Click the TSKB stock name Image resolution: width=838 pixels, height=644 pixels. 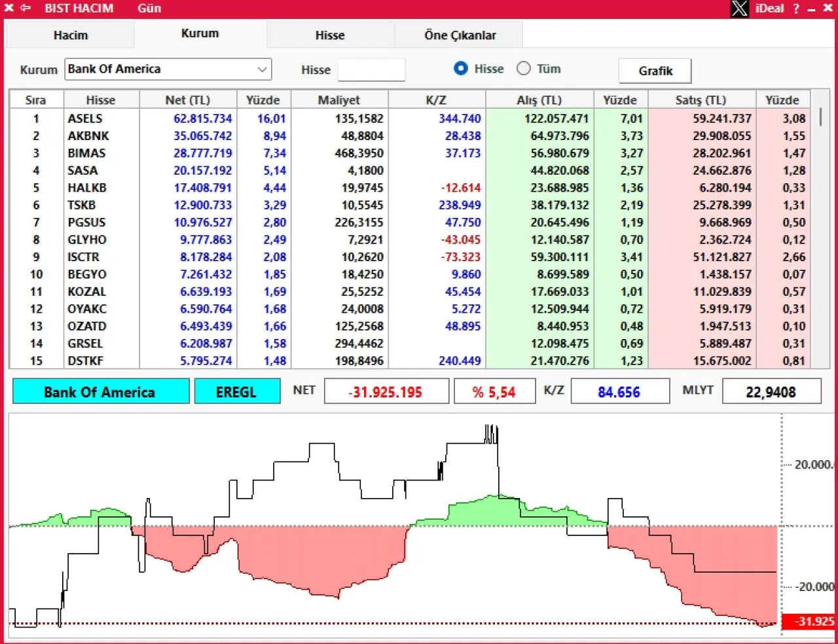coord(81,205)
